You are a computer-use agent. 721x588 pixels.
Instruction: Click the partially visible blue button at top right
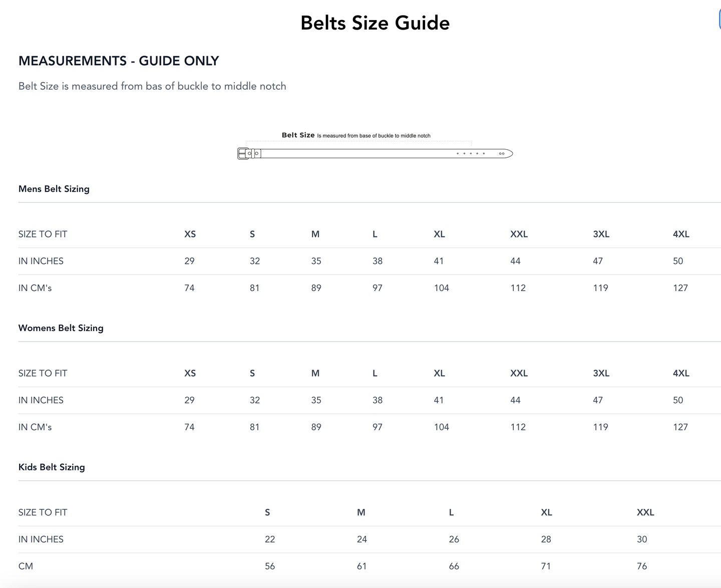[x=719, y=20]
